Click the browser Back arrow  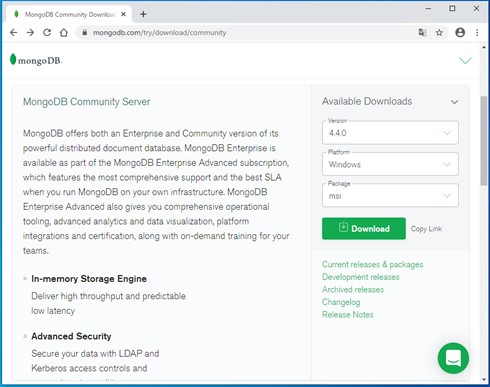click(13, 33)
